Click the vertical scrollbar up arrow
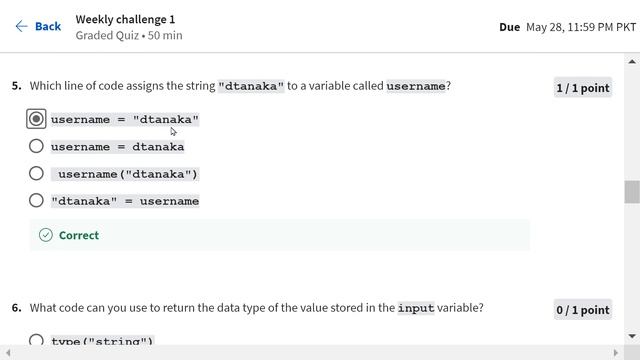The width and height of the screenshot is (640, 360). coord(632,62)
